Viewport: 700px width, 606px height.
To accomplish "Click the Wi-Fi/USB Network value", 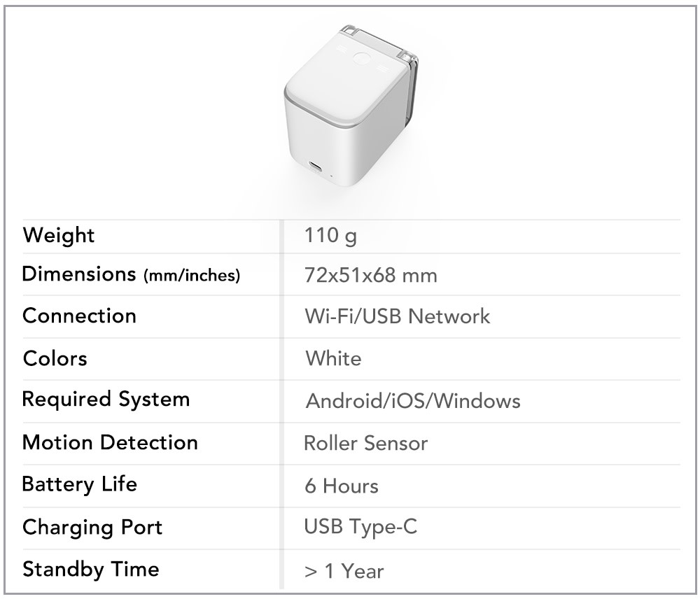I will coord(398,316).
